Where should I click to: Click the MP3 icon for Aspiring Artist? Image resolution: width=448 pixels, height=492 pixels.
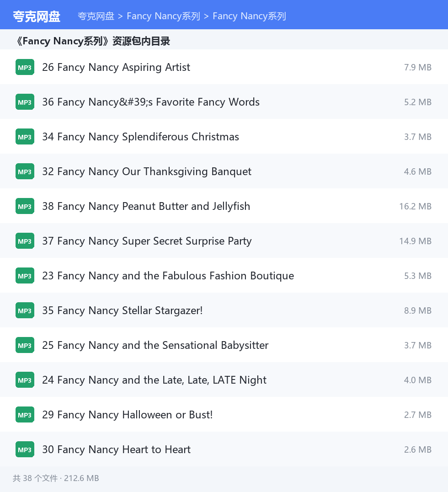point(25,67)
